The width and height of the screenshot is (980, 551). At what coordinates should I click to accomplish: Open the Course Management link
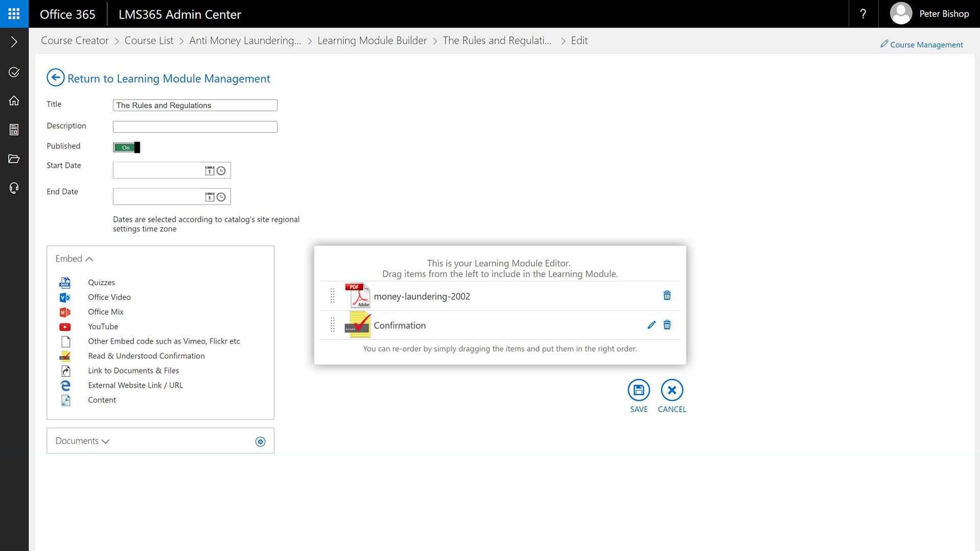click(x=921, y=45)
